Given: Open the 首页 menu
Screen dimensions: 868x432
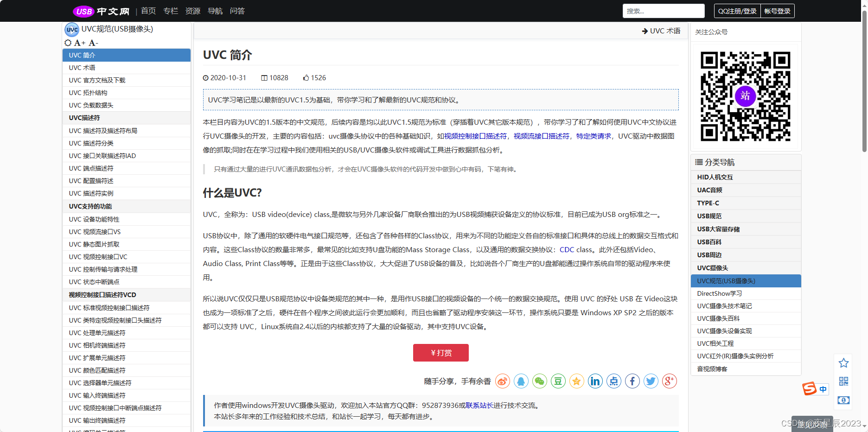Looking at the screenshot, I should [148, 11].
